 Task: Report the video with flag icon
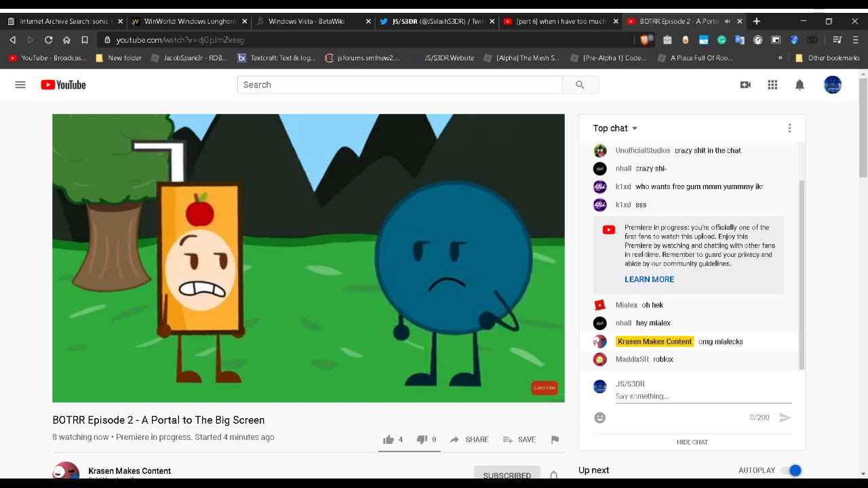click(555, 439)
